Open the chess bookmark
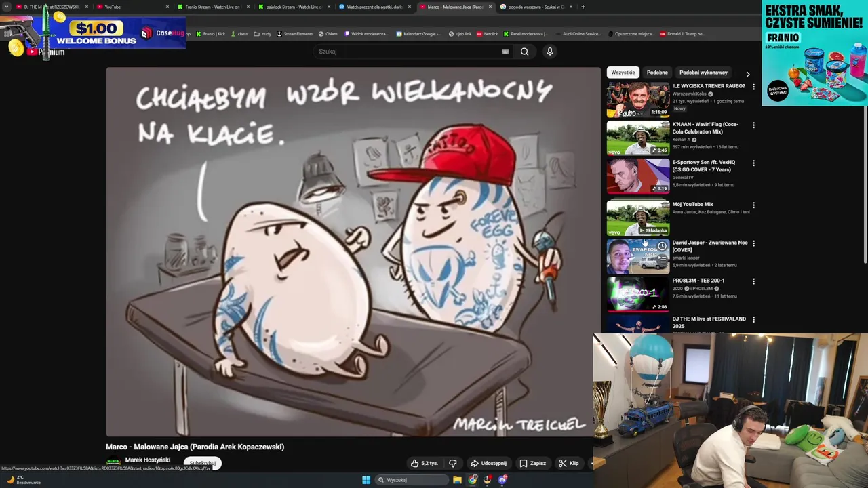 [x=239, y=34]
